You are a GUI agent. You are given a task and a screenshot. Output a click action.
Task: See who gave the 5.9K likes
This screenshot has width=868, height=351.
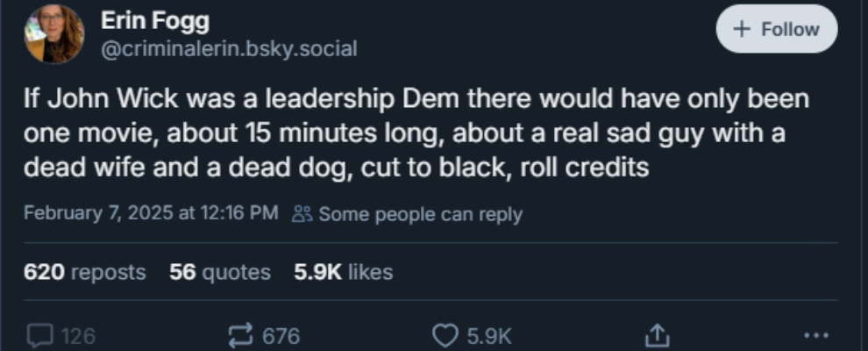click(x=344, y=272)
